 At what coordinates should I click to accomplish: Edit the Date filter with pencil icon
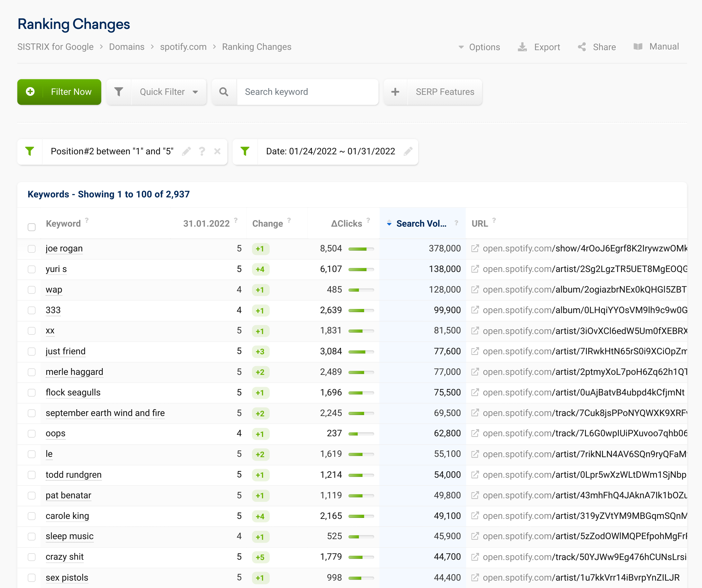pyautogui.click(x=408, y=151)
